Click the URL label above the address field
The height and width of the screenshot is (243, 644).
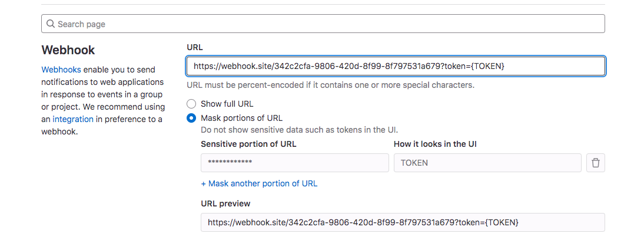click(x=195, y=47)
